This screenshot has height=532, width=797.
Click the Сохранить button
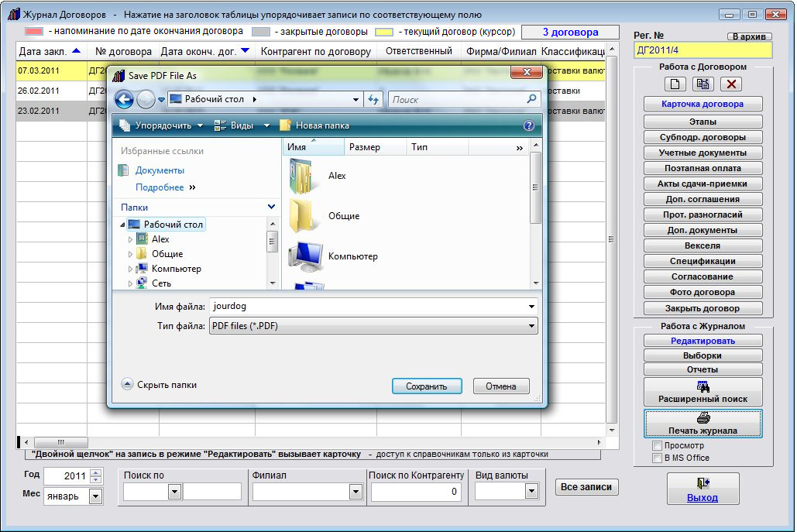[x=427, y=386]
